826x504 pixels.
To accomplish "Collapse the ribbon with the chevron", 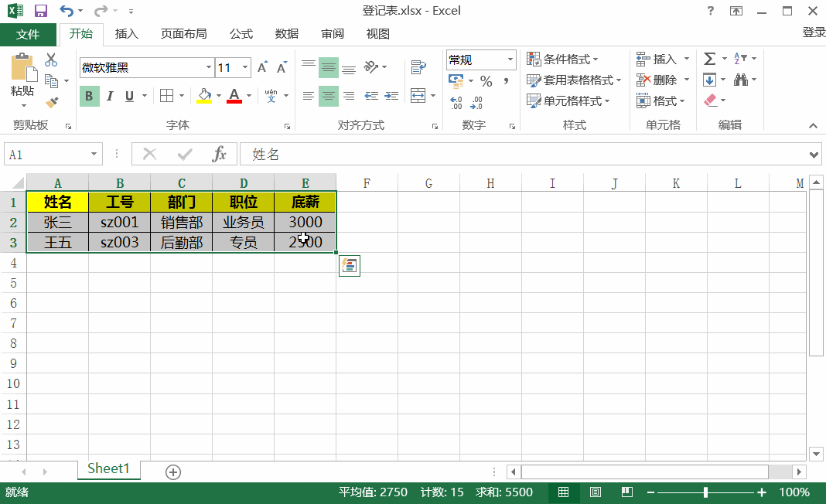I will [x=814, y=125].
